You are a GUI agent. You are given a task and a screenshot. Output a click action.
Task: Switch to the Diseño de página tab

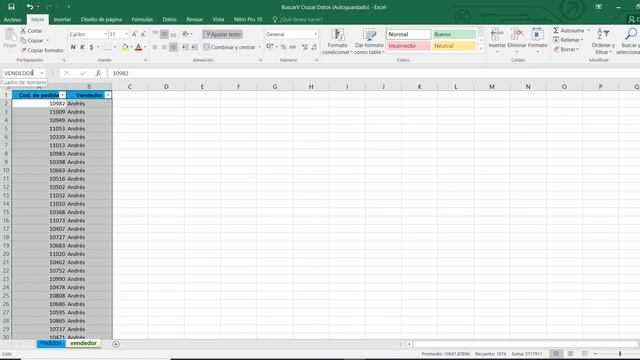[x=101, y=20]
